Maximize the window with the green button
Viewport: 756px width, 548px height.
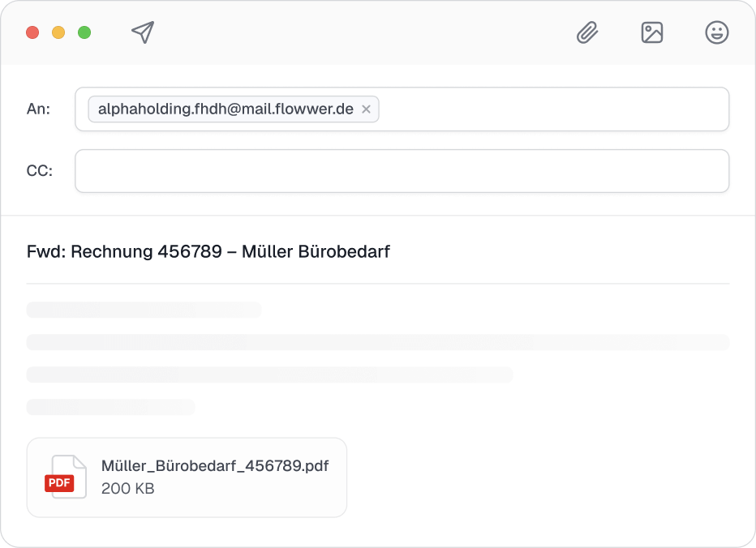(x=84, y=32)
